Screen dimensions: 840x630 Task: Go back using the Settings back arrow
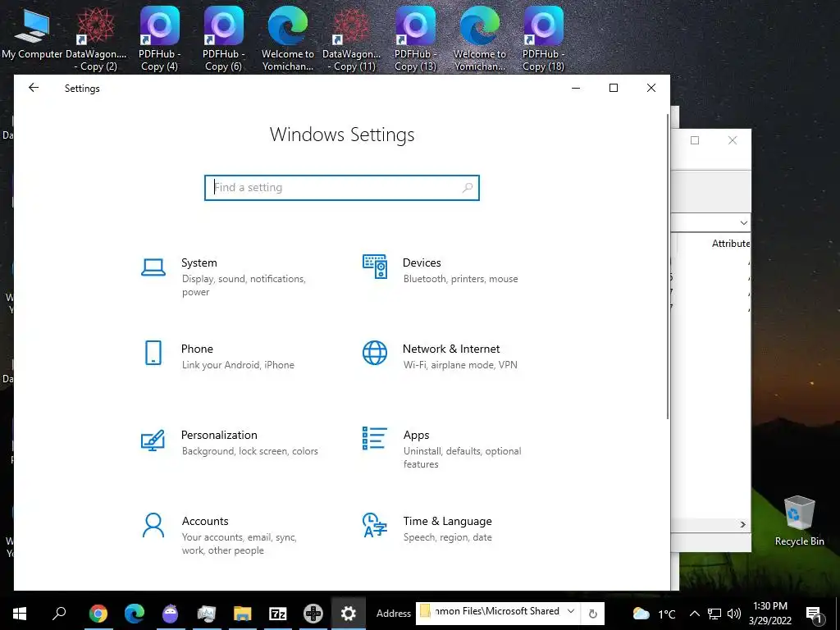coord(34,88)
